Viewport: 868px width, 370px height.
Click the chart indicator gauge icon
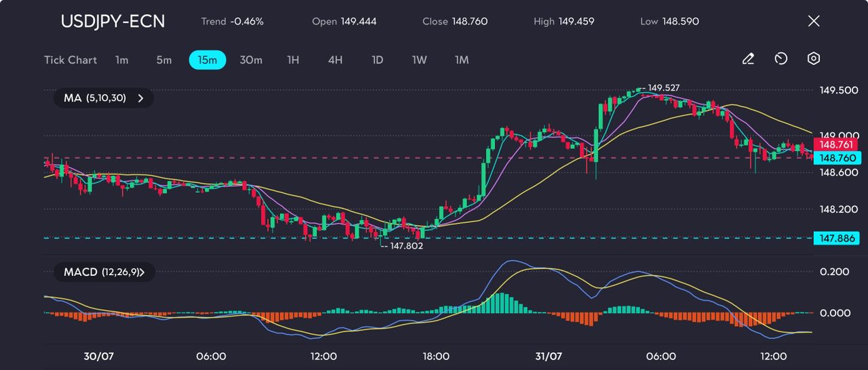click(x=781, y=59)
